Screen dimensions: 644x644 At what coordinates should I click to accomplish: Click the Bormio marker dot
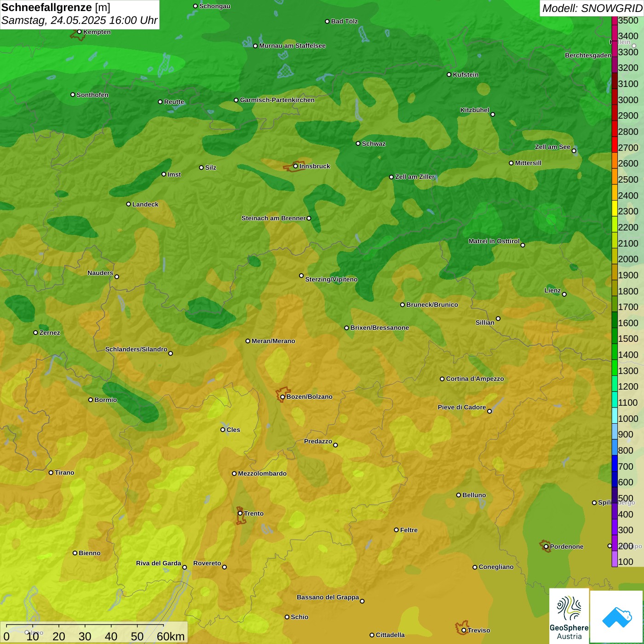pyautogui.click(x=91, y=400)
